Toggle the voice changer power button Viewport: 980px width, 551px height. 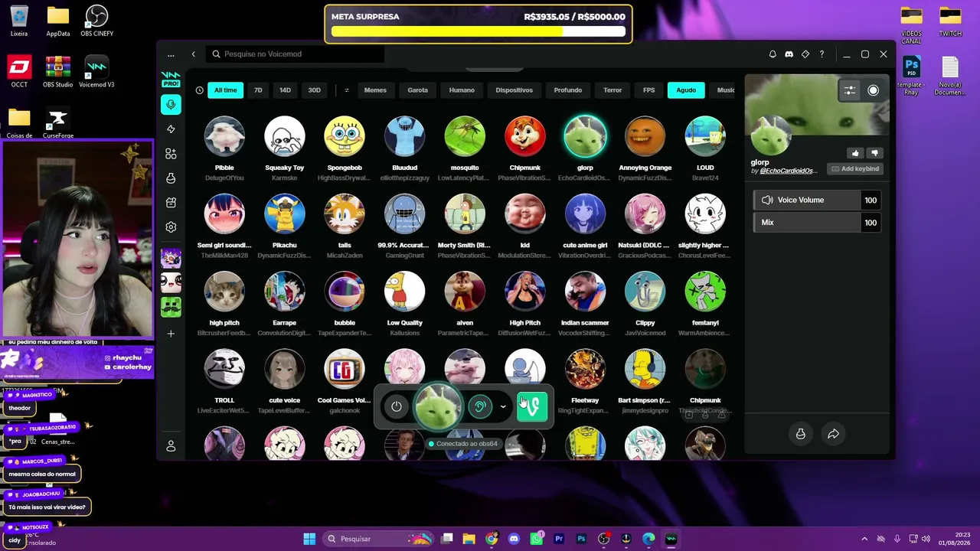396,406
